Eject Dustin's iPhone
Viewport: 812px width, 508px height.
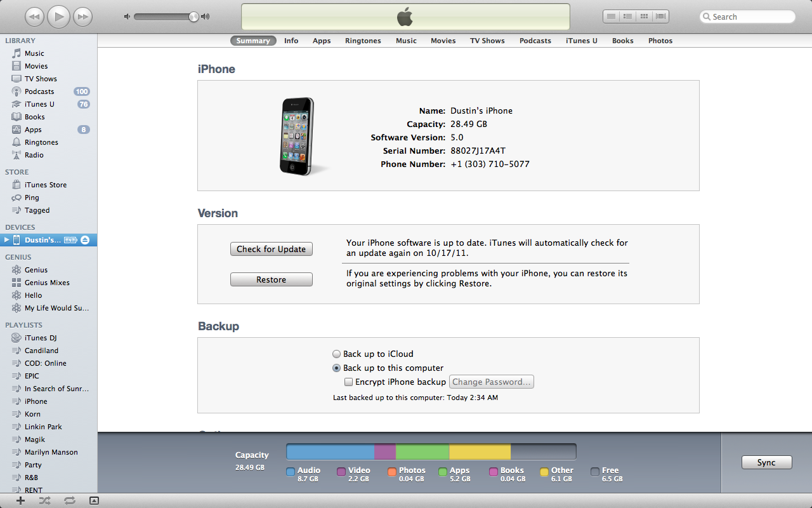(x=85, y=240)
